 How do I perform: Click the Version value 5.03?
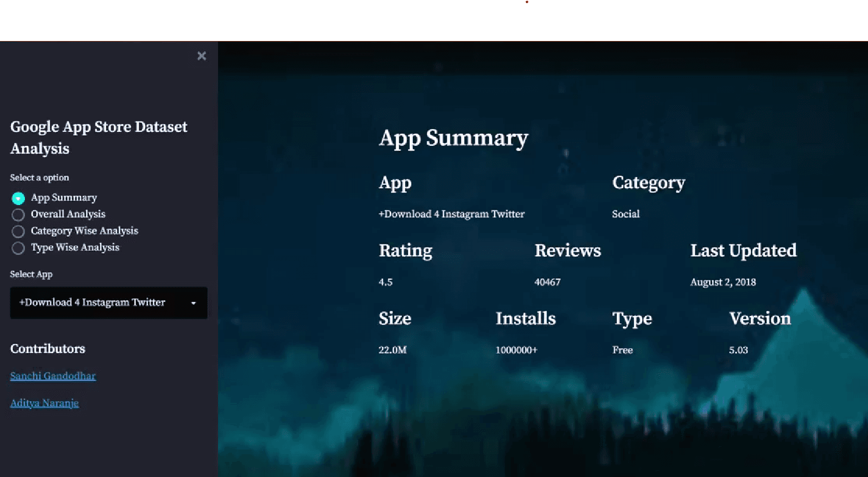(738, 350)
